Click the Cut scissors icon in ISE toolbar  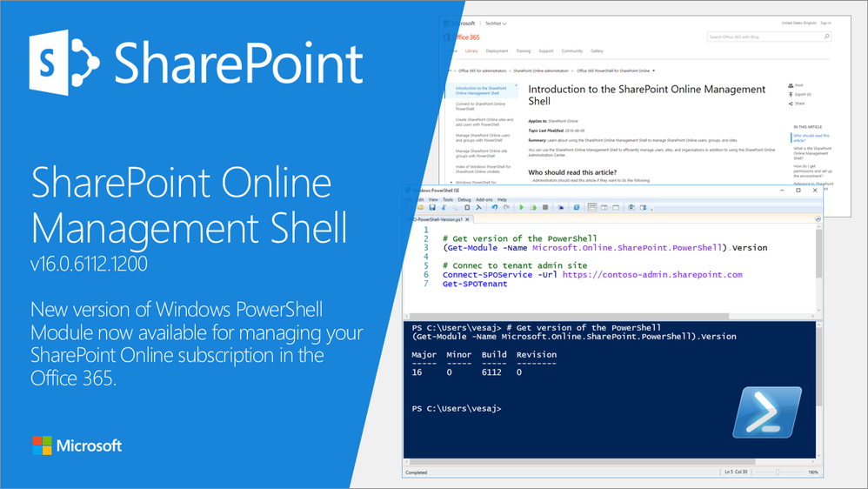444,207
